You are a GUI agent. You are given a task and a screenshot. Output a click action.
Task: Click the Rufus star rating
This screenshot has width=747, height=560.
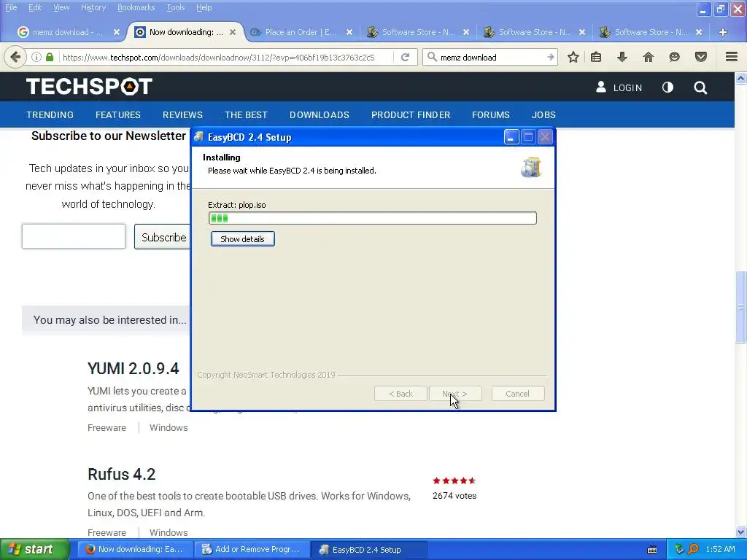(x=454, y=481)
